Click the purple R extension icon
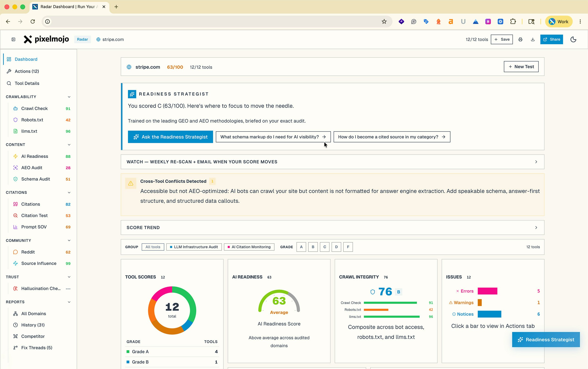 (x=488, y=21)
